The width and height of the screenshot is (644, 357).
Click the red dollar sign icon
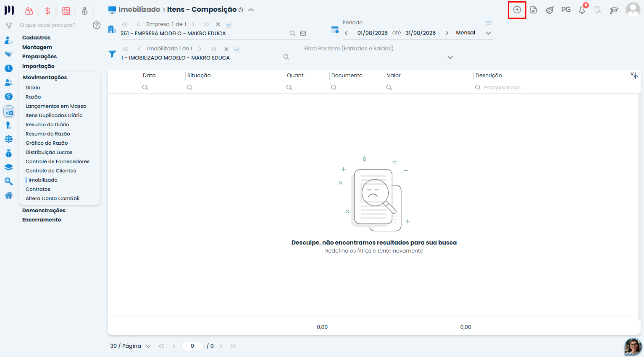point(47,11)
